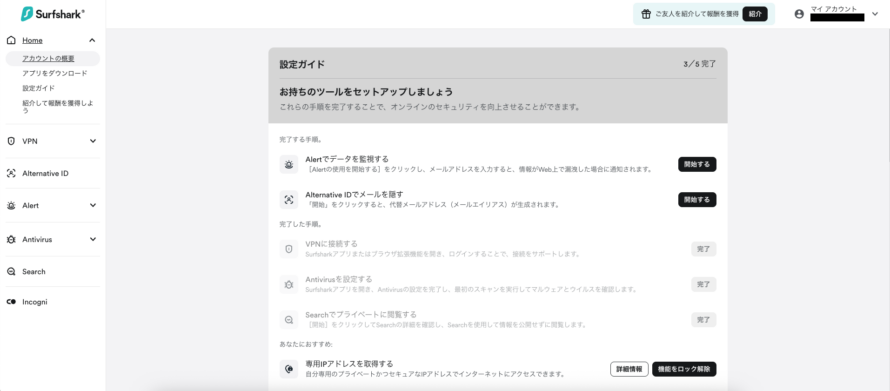Click the 設定ガイド panel heading

click(x=302, y=64)
